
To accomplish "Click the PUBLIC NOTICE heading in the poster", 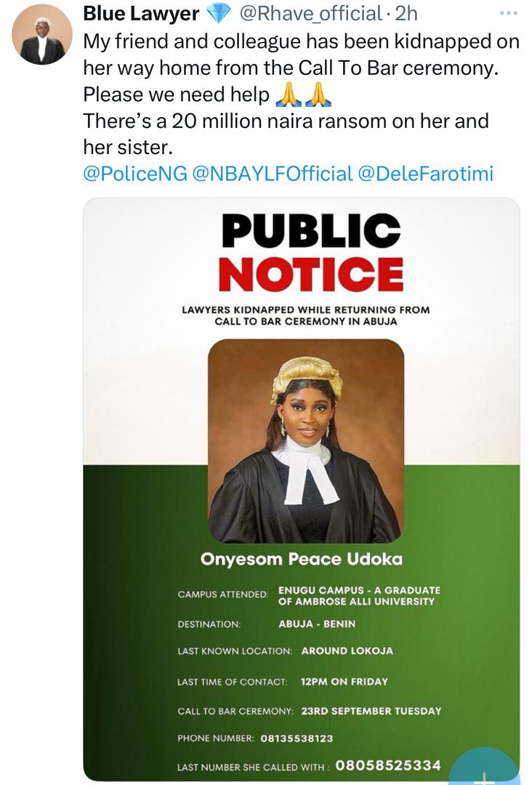I will pyautogui.click(x=310, y=253).
